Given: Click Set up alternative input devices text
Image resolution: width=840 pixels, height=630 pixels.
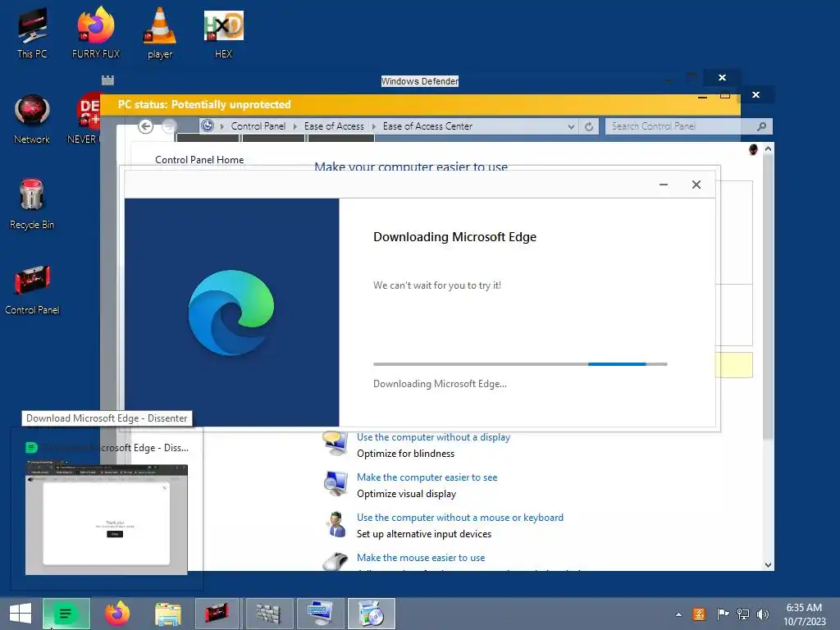Looking at the screenshot, I should click(424, 533).
